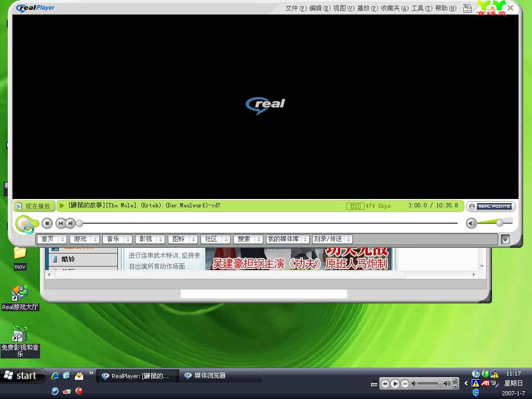The width and height of the screenshot is (532, 399).
Task: Move the seek bar position knob
Action: click(x=79, y=223)
